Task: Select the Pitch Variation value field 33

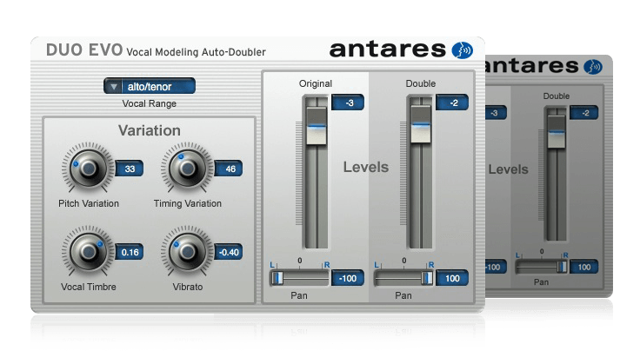Action: (130, 169)
